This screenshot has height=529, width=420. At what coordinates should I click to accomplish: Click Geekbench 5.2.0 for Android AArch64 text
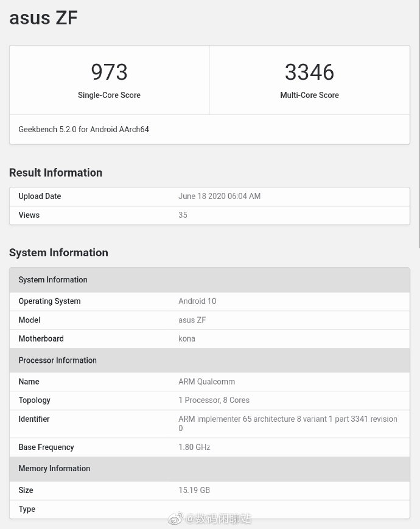click(x=84, y=130)
